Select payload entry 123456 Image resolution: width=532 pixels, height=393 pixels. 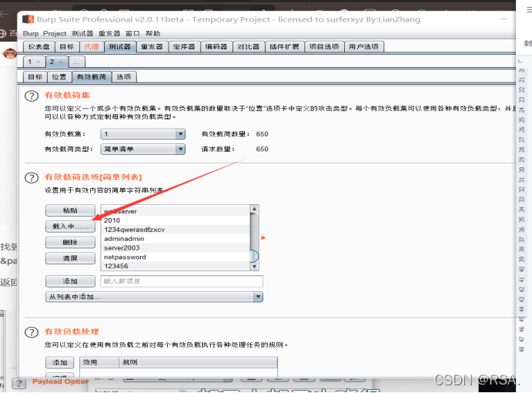(176, 266)
